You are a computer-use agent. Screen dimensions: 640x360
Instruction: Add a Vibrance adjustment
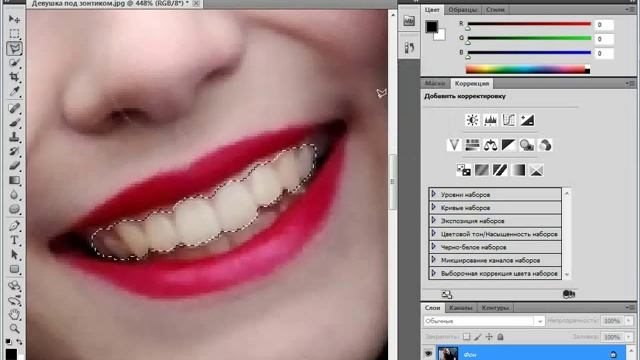454,145
